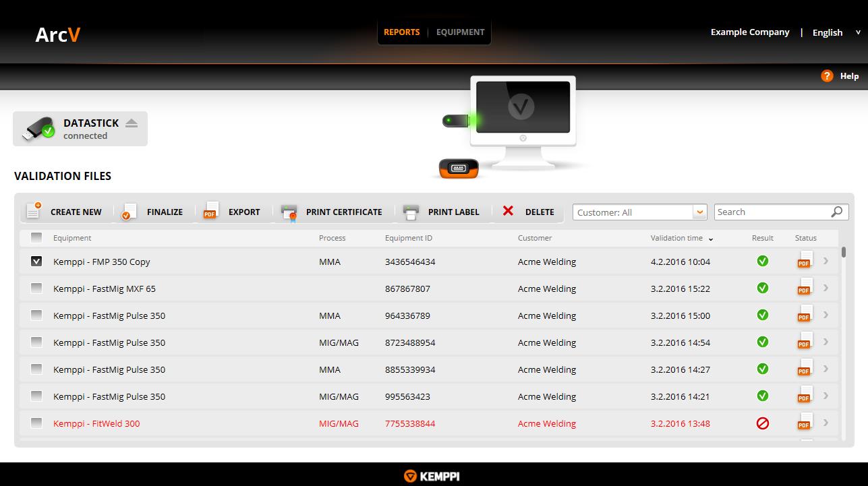
Task: Sort the table by the Status column header
Action: [x=806, y=238]
